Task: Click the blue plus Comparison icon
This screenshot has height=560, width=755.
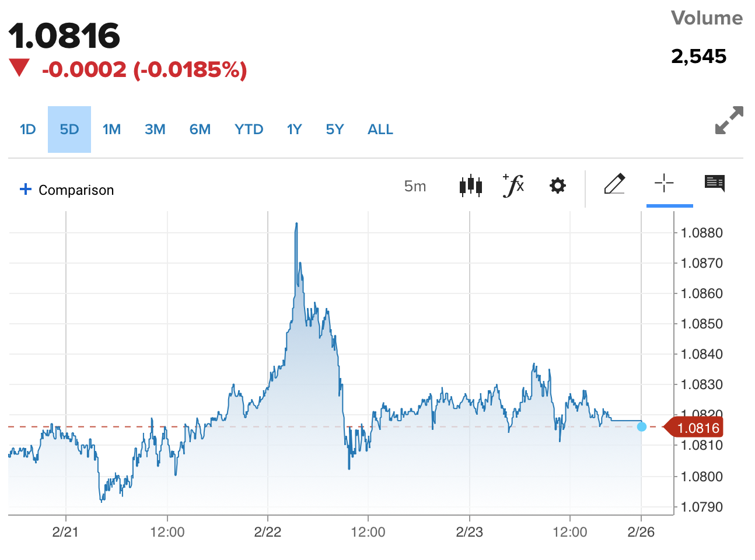Action: point(26,189)
